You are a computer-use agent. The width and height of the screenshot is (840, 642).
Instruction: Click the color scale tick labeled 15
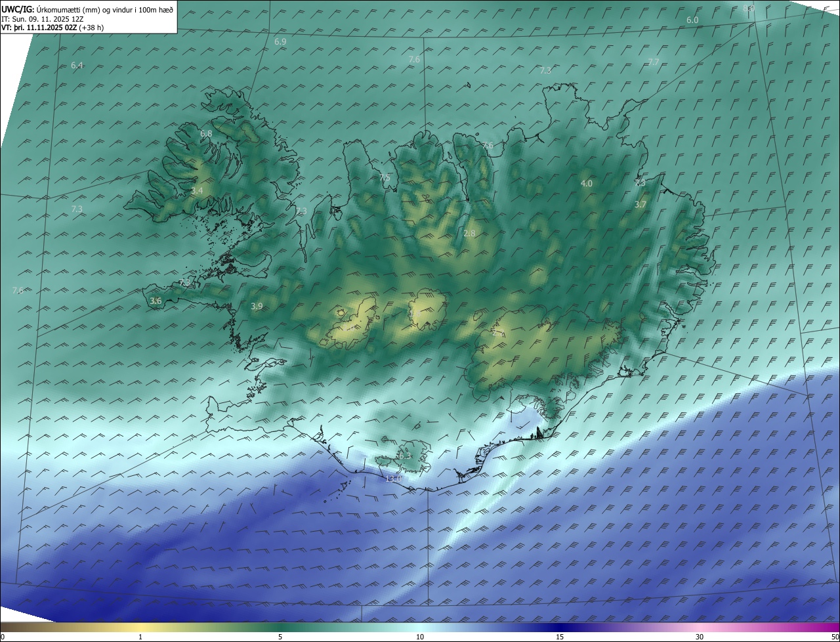(560, 637)
